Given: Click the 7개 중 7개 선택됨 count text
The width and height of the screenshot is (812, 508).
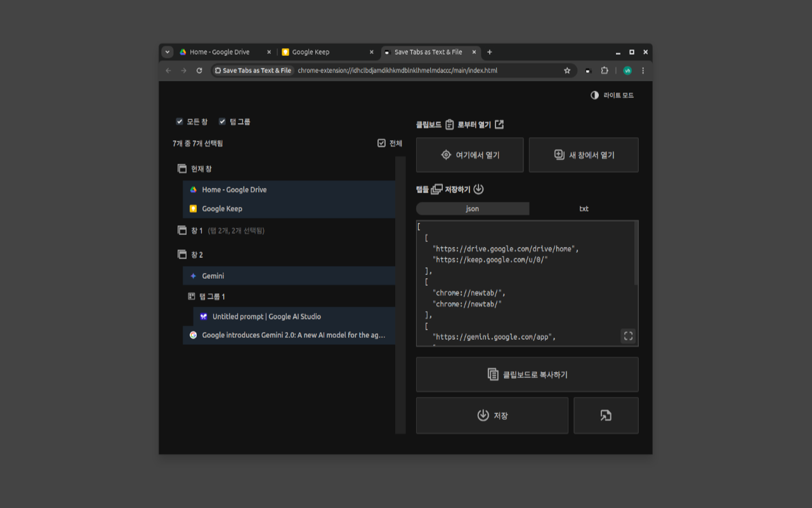Looking at the screenshot, I should (x=198, y=144).
